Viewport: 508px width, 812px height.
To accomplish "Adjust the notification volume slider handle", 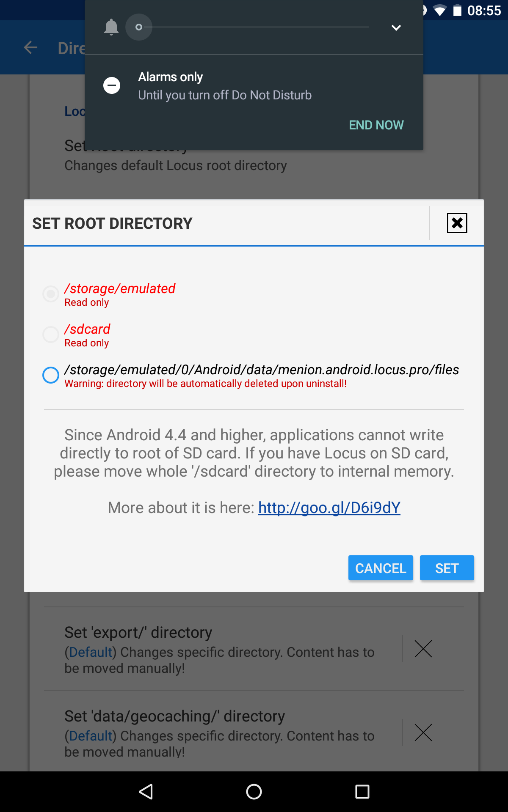I will click(139, 27).
